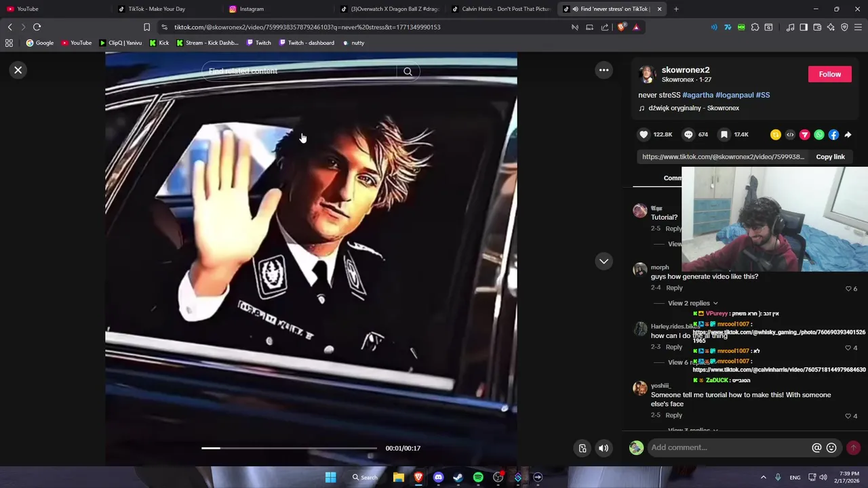The width and height of the screenshot is (868, 488).
Task: Open comments via the speech bubble icon
Action: tap(688, 134)
